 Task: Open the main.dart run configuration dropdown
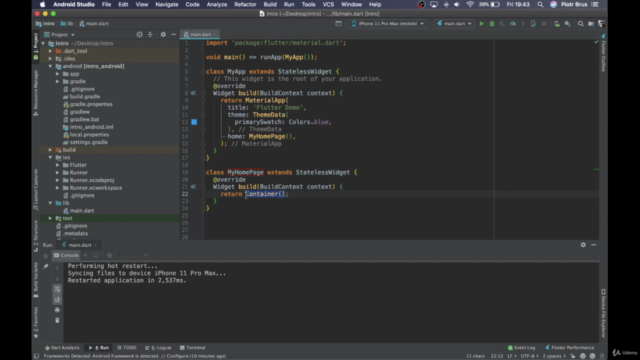click(454, 24)
